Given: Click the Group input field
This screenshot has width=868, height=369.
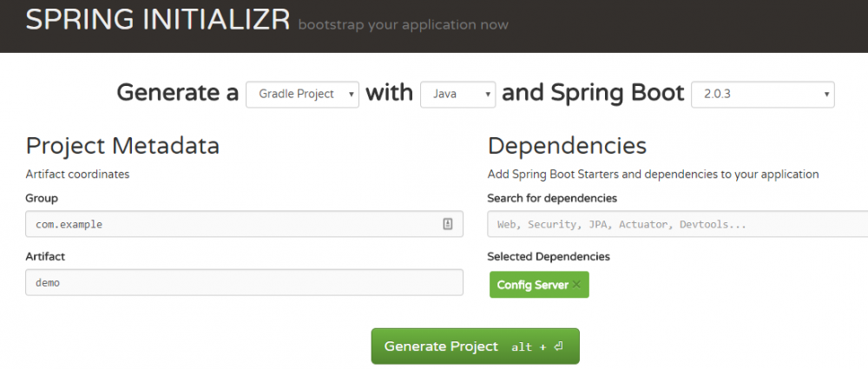Looking at the screenshot, I should 244,224.
